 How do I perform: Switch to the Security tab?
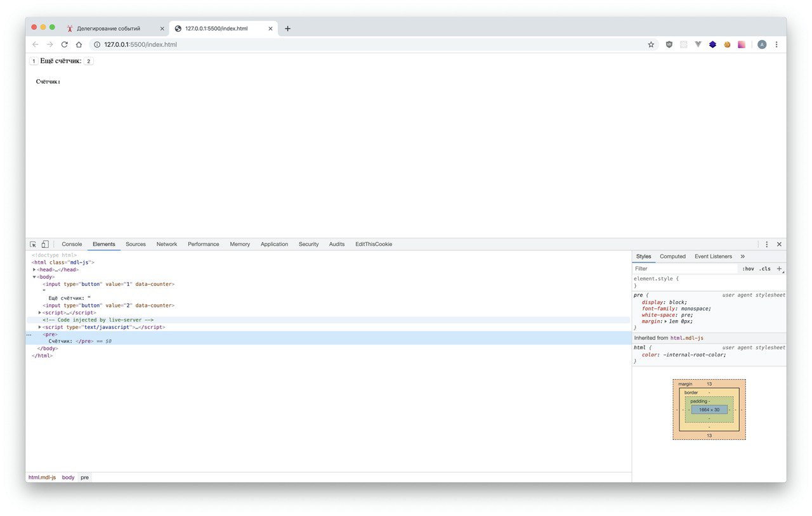tap(309, 244)
